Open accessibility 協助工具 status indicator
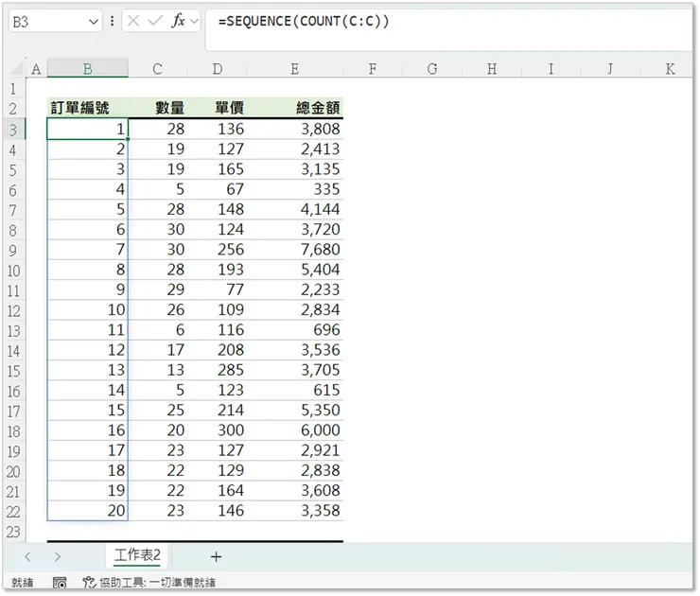 [x=149, y=583]
